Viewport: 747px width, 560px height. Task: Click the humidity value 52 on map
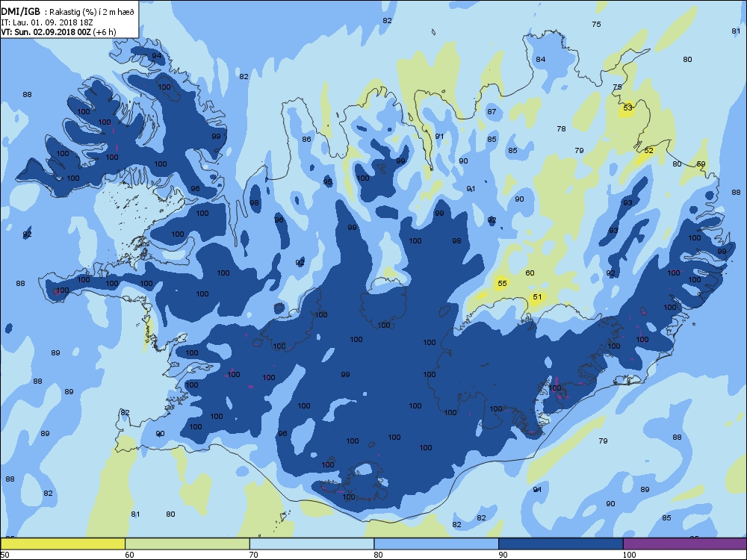(x=648, y=151)
